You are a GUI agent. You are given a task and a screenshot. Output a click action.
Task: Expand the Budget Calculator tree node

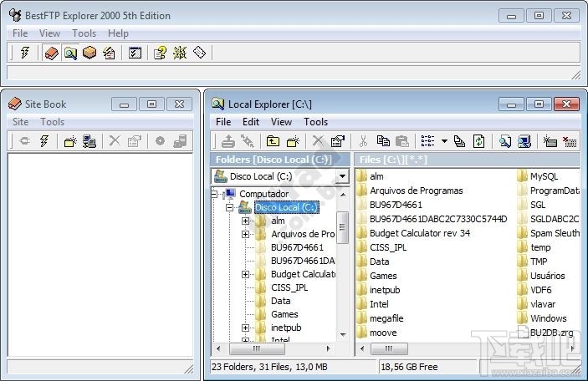pos(245,274)
